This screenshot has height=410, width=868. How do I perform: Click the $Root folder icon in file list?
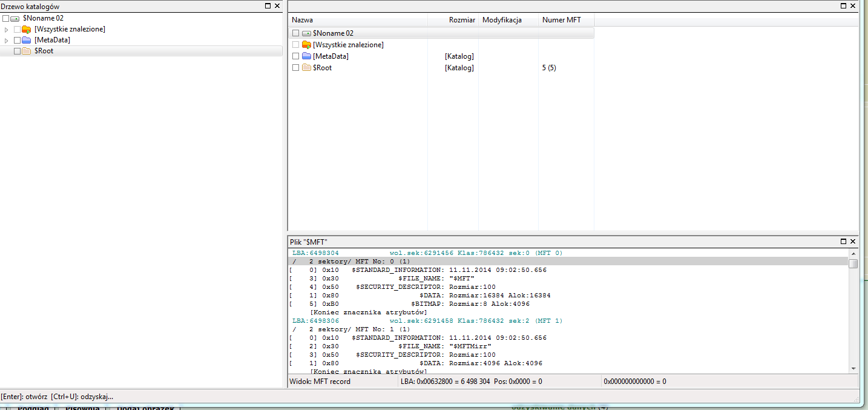pyautogui.click(x=306, y=68)
